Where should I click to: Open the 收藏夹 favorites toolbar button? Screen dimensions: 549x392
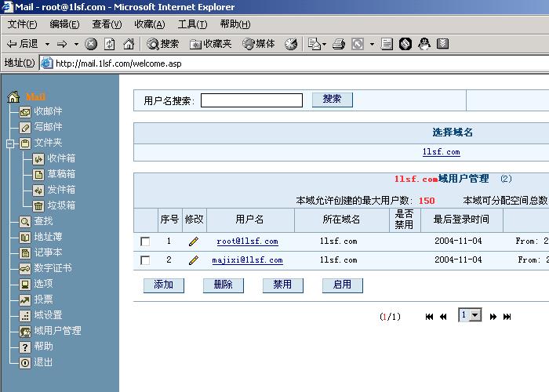click(x=210, y=44)
